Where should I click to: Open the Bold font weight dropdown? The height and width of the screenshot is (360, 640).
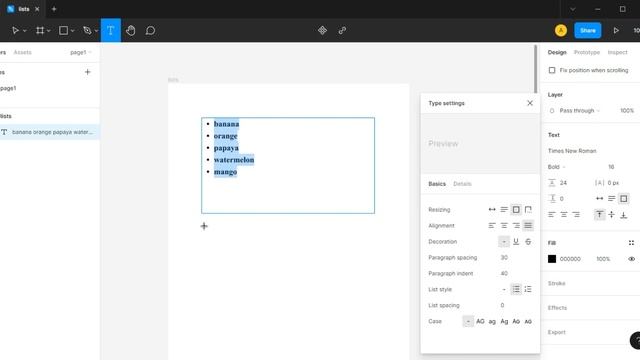coord(557,167)
